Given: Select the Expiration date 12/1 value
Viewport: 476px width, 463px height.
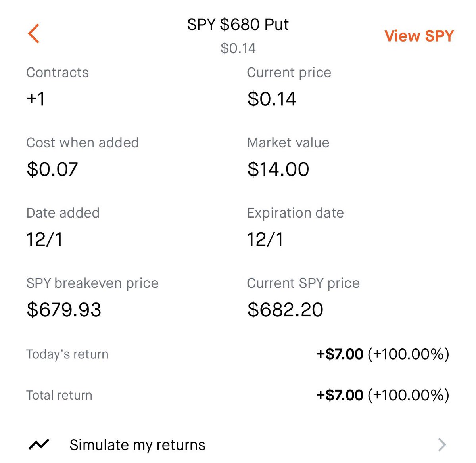Looking at the screenshot, I should [x=265, y=239].
